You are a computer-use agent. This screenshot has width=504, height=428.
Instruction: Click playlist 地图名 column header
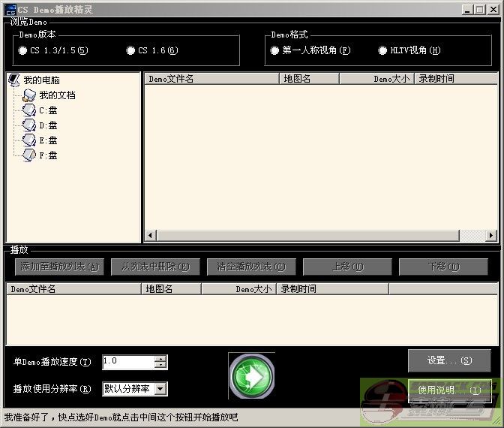(x=171, y=289)
